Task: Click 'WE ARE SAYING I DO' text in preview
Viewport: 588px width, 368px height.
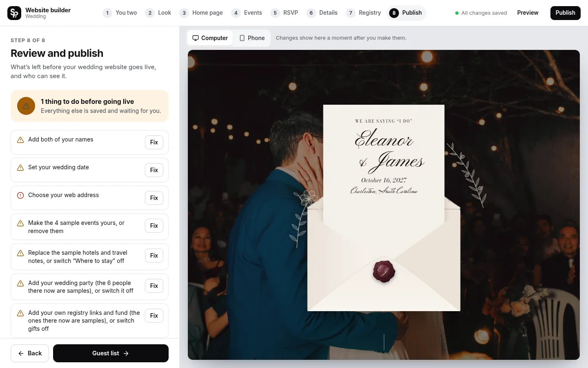Action: coord(384,121)
